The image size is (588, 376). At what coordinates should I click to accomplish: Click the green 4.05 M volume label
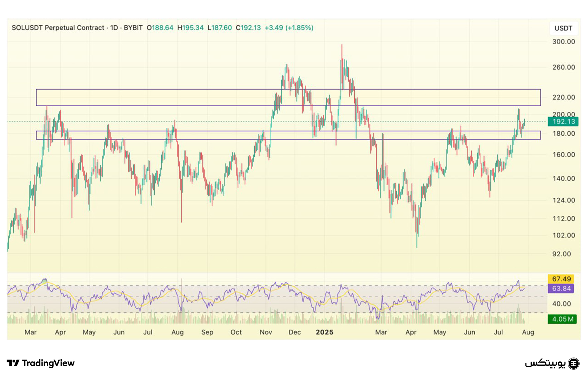(562, 319)
